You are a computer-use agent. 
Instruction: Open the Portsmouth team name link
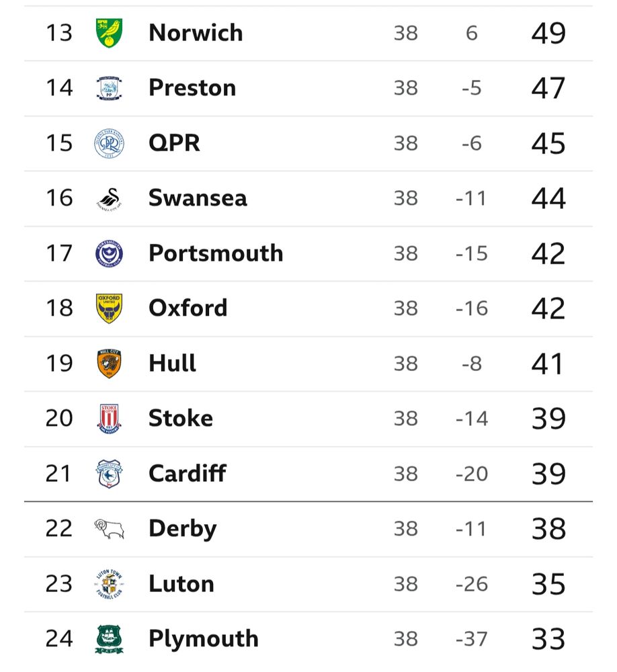(x=216, y=253)
